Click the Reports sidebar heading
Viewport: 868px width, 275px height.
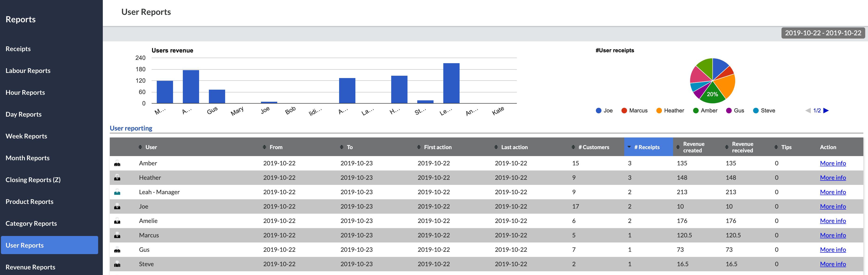[x=20, y=20]
